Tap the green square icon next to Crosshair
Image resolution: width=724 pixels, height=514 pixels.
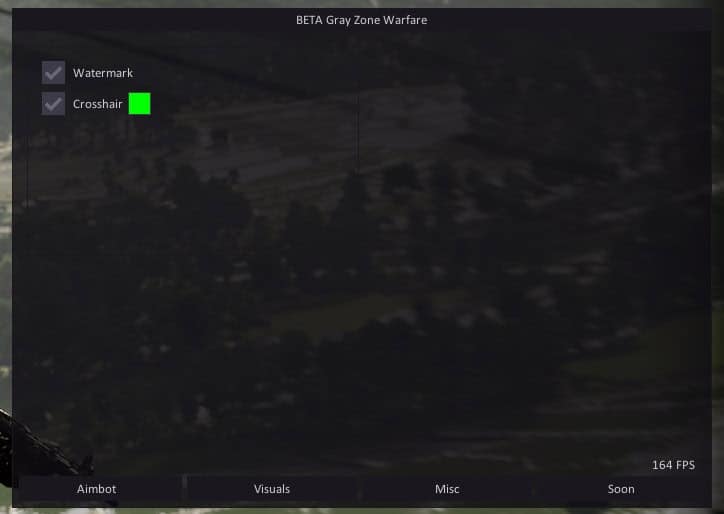tap(139, 103)
